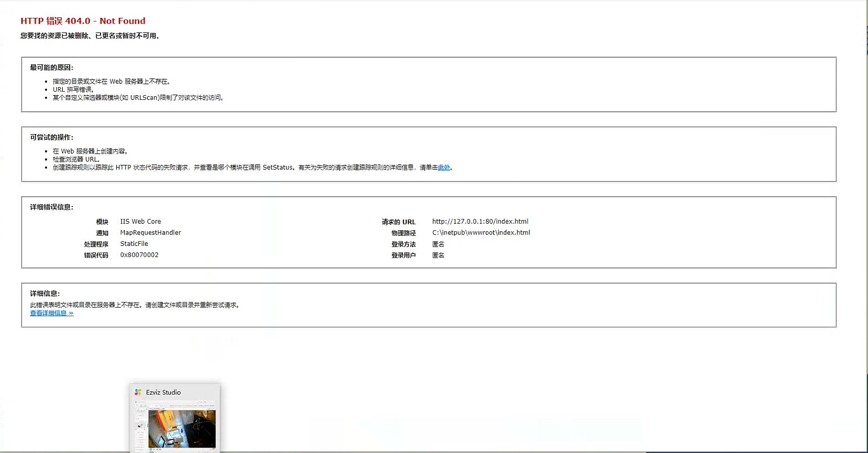Click the URL 拼写错误 bullet item

pyautogui.click(x=73, y=90)
